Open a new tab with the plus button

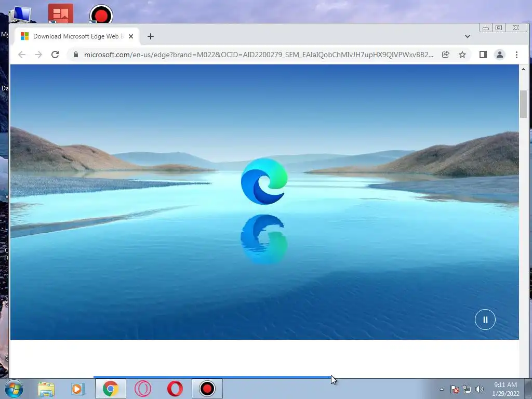click(151, 36)
